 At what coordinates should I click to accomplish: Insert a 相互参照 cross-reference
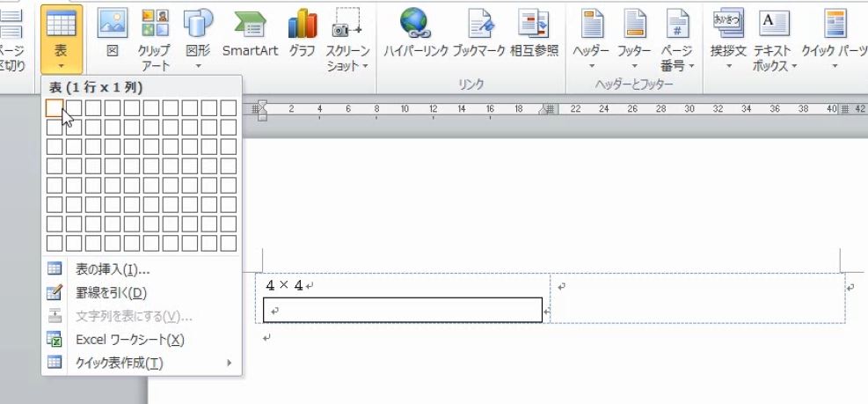tap(534, 33)
